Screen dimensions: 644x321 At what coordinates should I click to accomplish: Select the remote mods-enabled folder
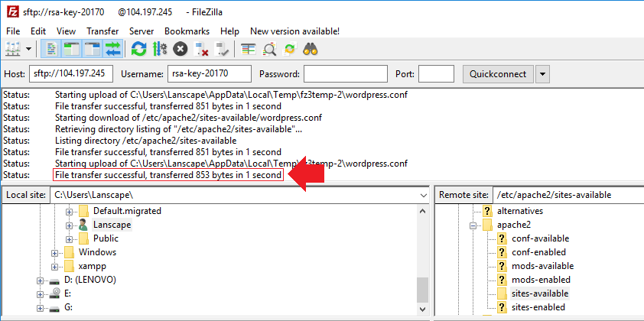tap(541, 280)
